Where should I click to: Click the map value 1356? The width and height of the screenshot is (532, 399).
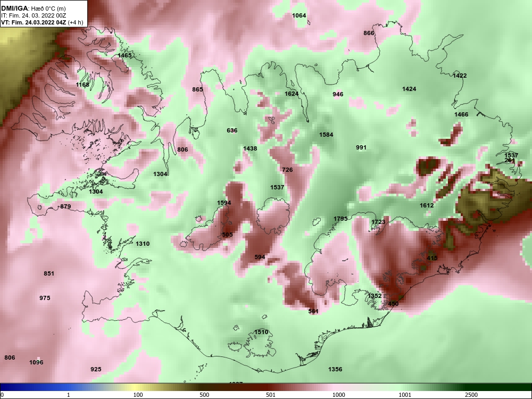pos(335,369)
